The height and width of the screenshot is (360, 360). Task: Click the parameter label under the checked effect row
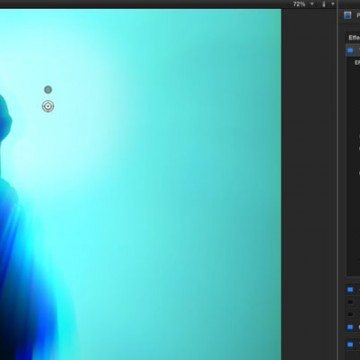357,63
